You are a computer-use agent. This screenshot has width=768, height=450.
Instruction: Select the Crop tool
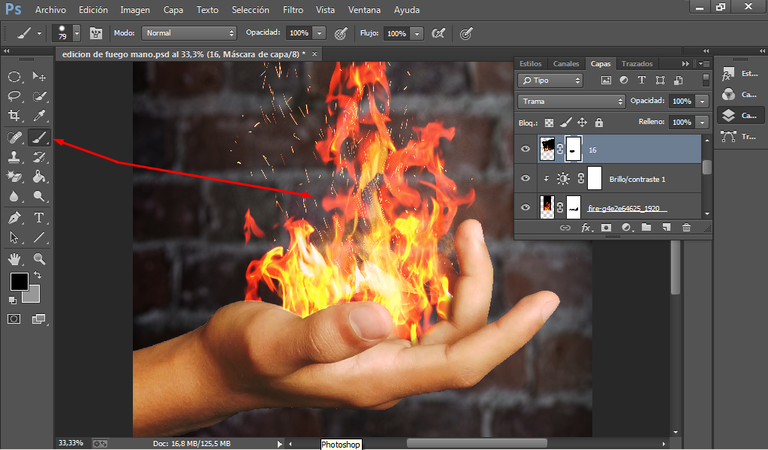pyautogui.click(x=14, y=116)
